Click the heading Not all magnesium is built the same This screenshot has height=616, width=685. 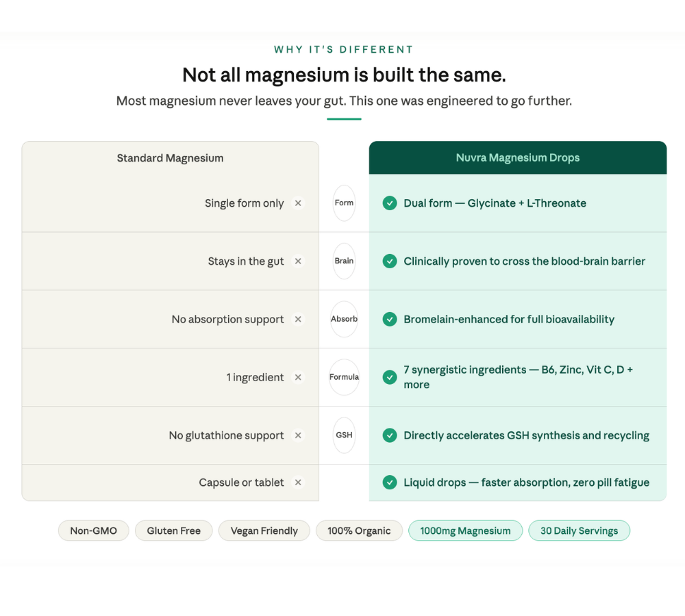(x=344, y=75)
